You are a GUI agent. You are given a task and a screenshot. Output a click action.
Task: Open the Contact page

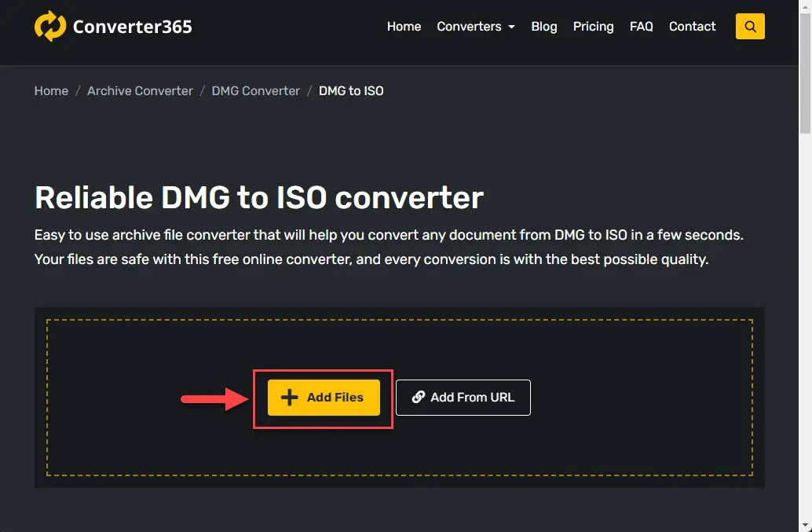[692, 27]
